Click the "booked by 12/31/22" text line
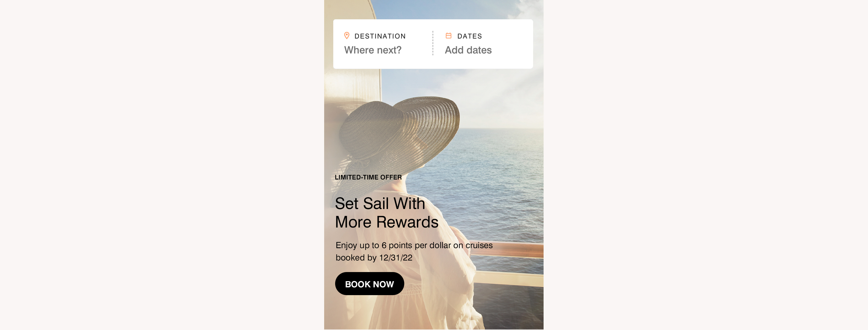 (374, 258)
